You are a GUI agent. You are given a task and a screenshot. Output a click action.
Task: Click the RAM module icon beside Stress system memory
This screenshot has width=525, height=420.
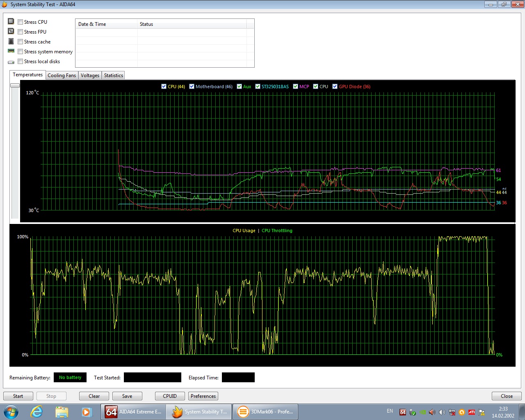11,51
